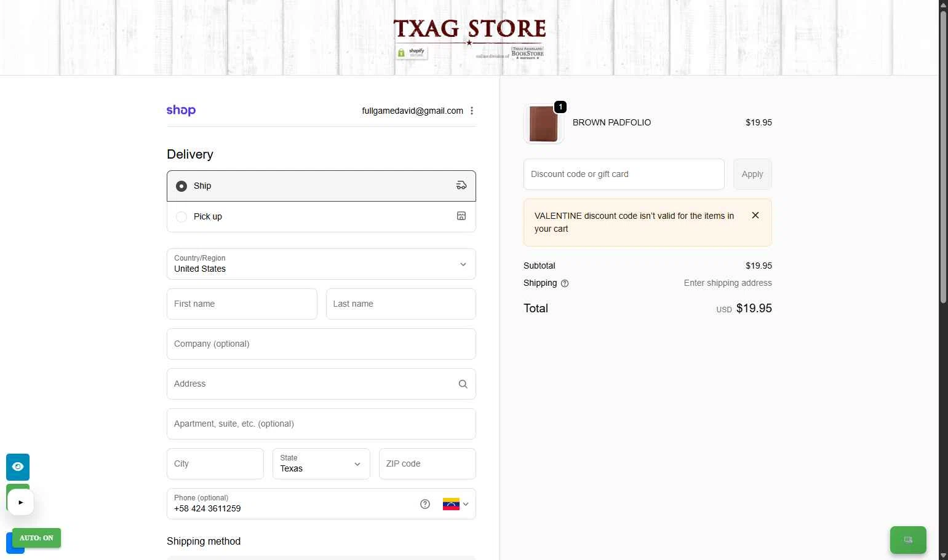Focus the Apartment, suite field

point(321,424)
